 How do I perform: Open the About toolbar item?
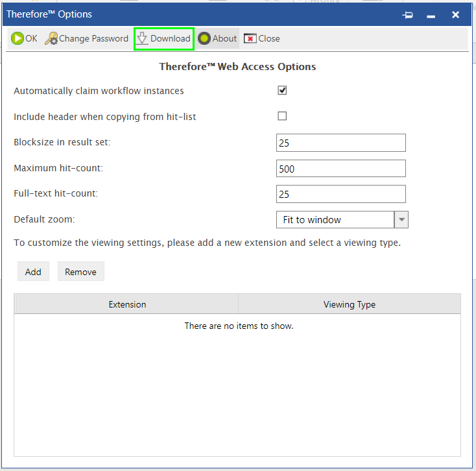tap(217, 38)
